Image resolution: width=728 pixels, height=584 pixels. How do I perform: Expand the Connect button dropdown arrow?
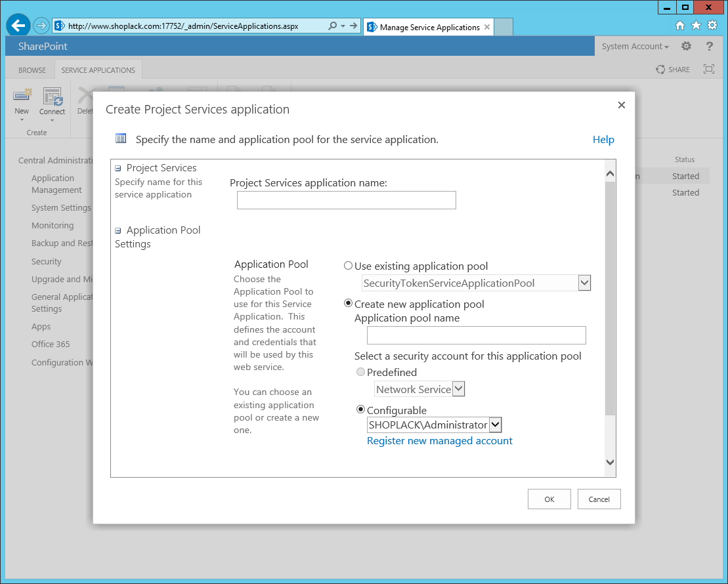(52, 121)
